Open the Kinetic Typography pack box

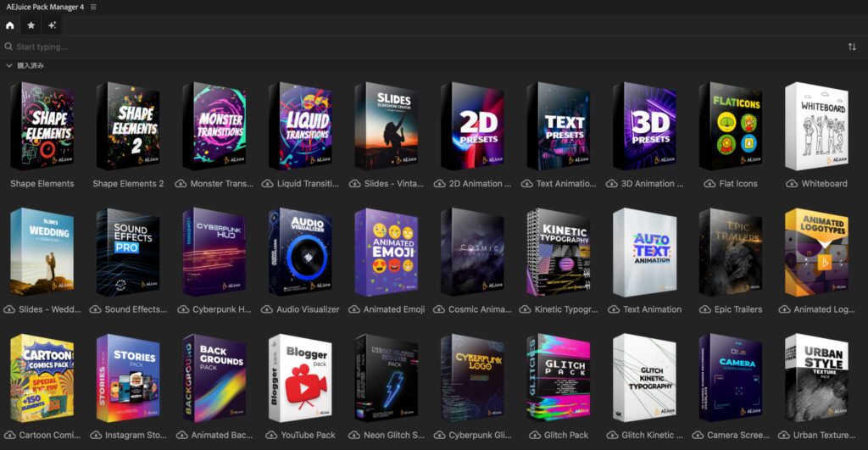coord(558,252)
